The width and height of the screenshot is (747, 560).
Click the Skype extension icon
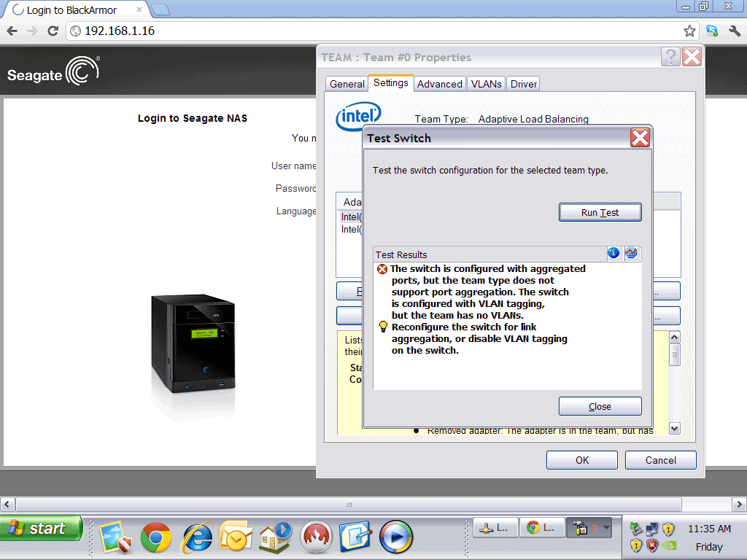tap(712, 31)
